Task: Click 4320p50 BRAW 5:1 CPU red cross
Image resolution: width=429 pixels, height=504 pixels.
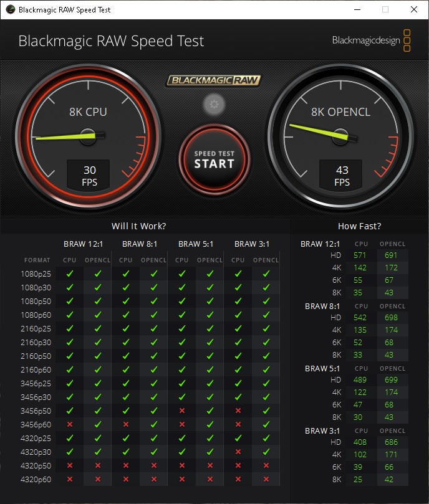Action: pyautogui.click(x=182, y=465)
